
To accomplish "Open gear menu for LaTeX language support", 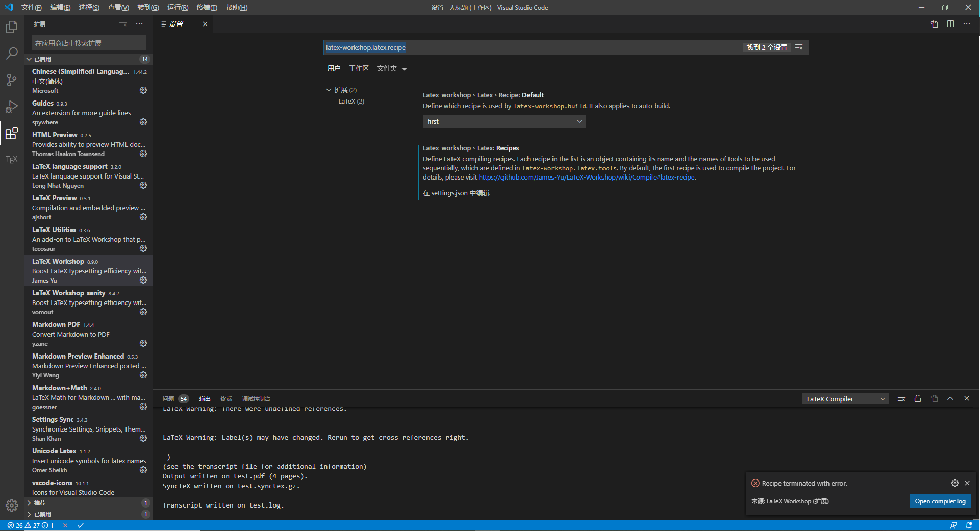I will pyautogui.click(x=143, y=185).
